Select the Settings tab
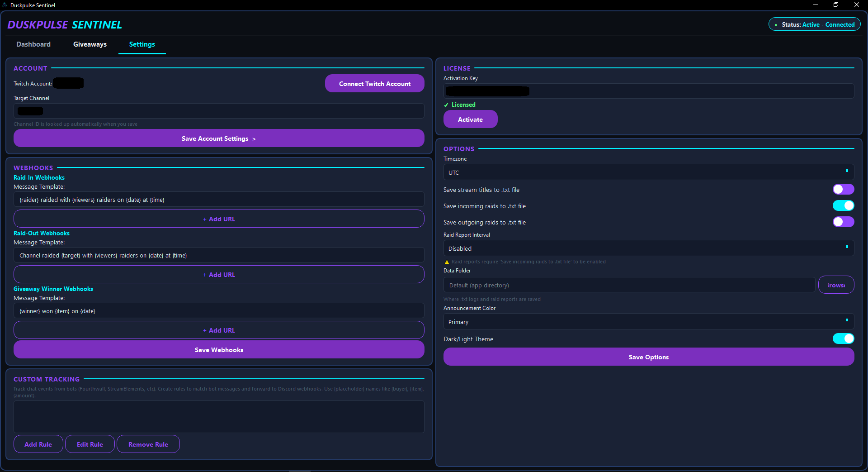This screenshot has height=472, width=868. [142, 44]
